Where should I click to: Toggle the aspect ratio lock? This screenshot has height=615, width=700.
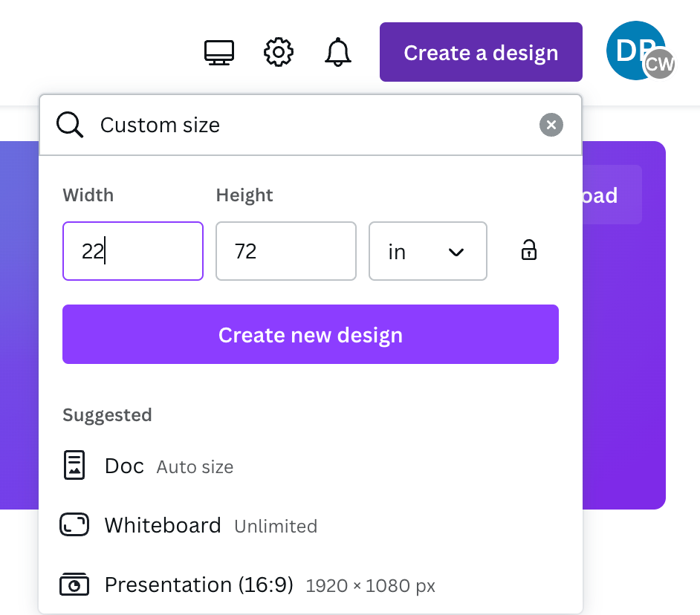click(528, 250)
